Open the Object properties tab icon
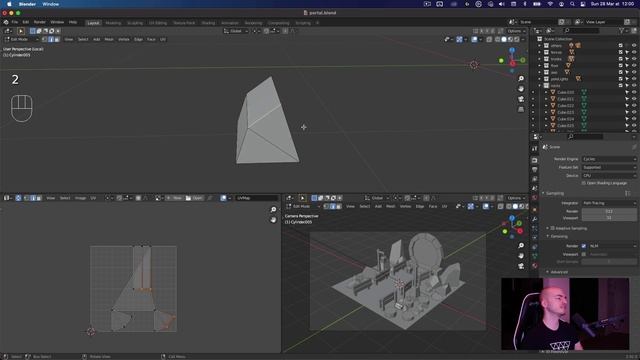 535,209
